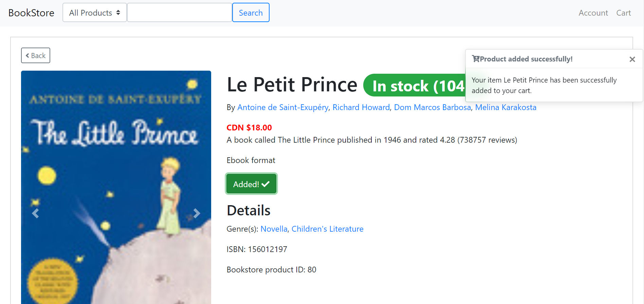View Dom Marcos Barbosa author page

click(x=432, y=107)
